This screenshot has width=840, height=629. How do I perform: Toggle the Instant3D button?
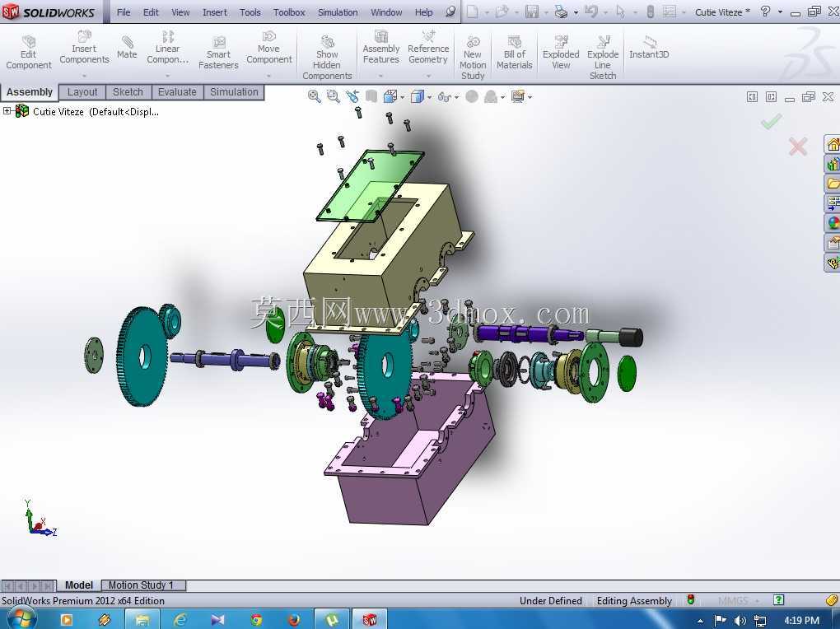pyautogui.click(x=649, y=47)
